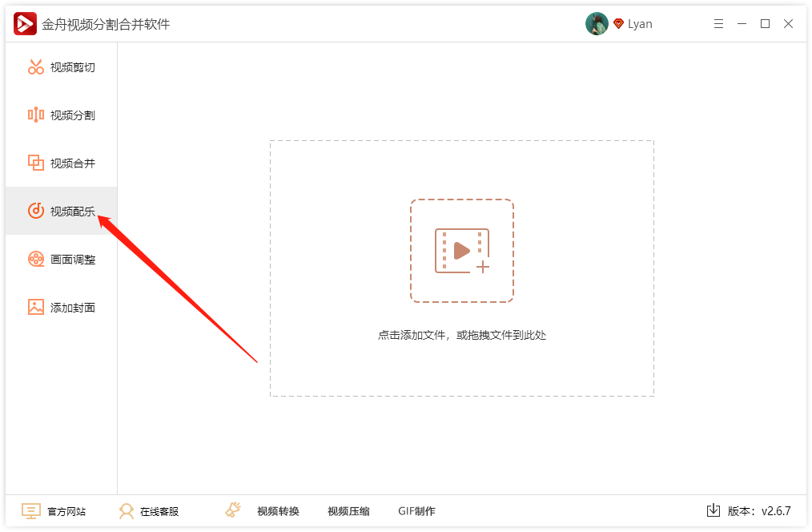This screenshot has width=812, height=532.
Task: Minimize the application window
Action: (742, 24)
